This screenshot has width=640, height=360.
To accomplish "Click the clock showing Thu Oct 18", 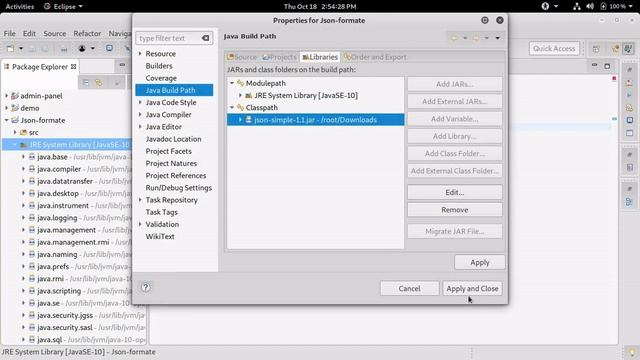I will 320,6.
